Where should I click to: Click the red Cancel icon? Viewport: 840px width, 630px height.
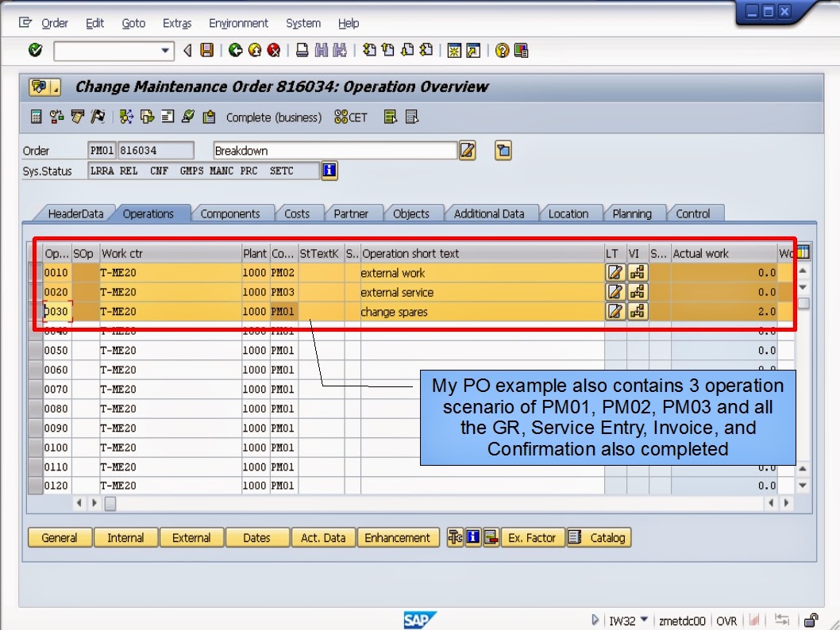point(274,50)
